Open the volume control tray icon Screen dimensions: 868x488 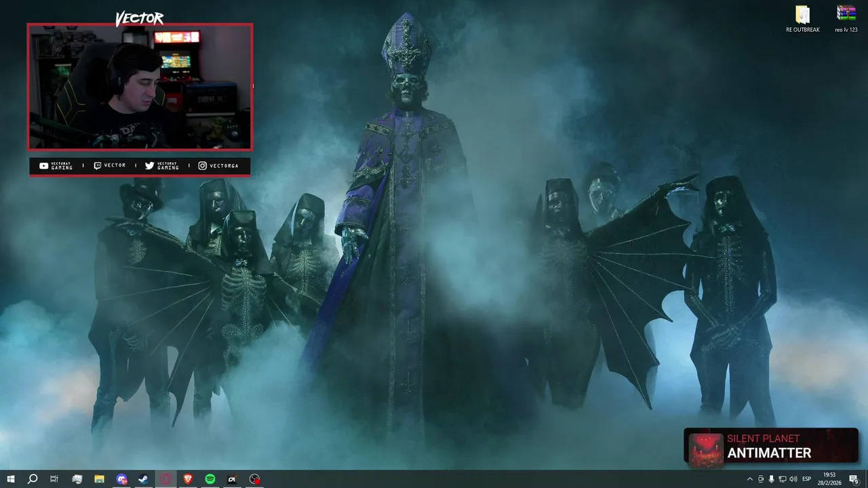point(793,479)
